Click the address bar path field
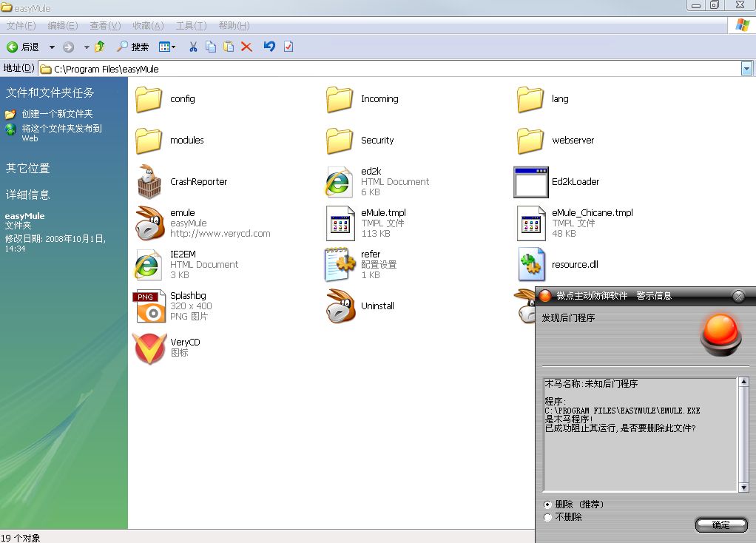The height and width of the screenshot is (543, 756). [x=390, y=69]
